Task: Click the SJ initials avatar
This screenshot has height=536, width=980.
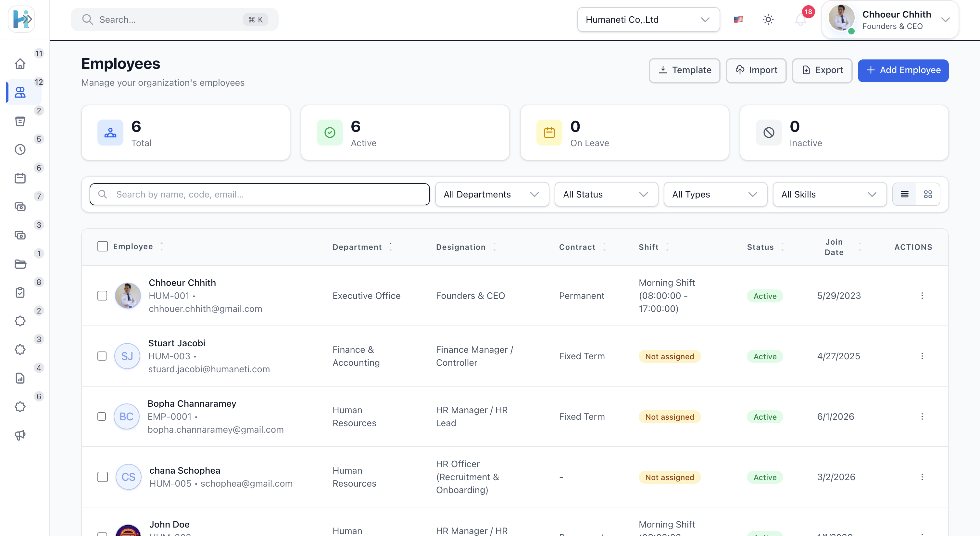Action: (127, 356)
